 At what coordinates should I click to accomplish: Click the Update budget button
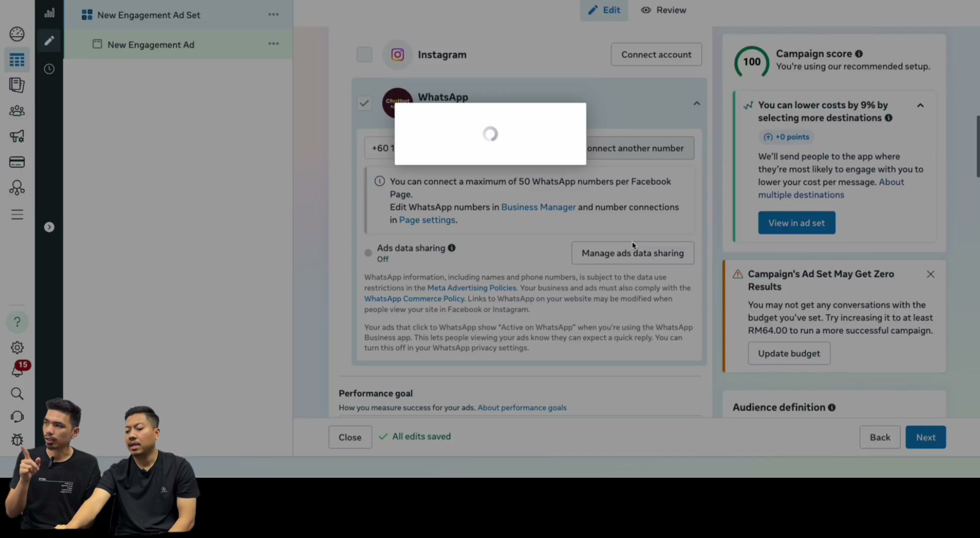[789, 353]
